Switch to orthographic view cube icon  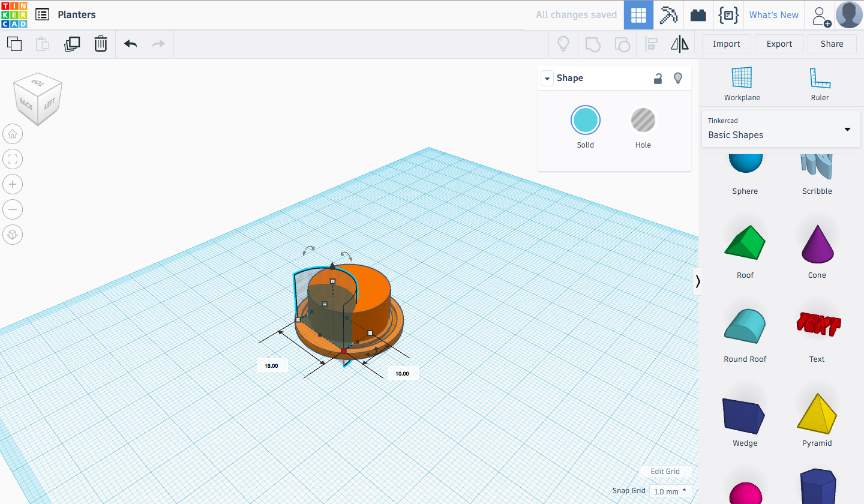[13, 235]
